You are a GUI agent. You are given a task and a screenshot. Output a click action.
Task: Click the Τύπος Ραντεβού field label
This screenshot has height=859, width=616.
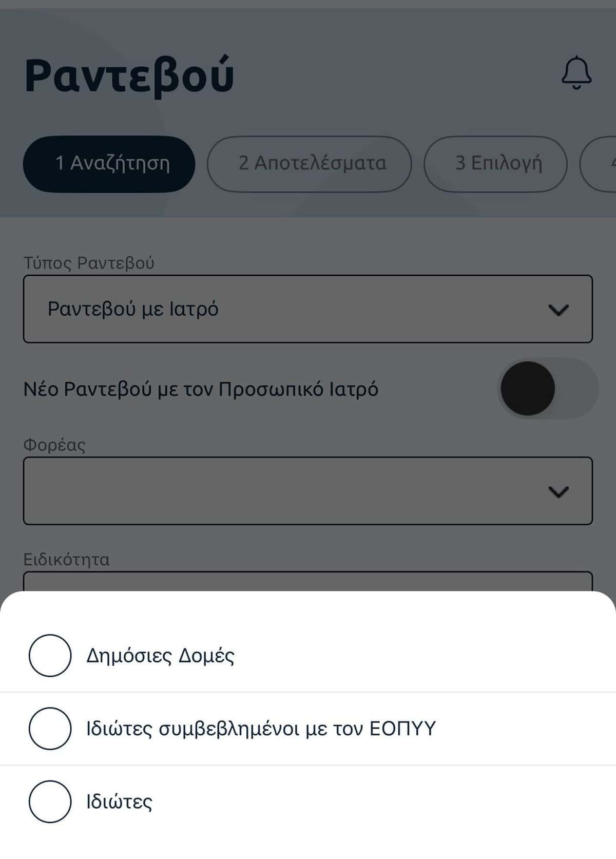tap(89, 263)
